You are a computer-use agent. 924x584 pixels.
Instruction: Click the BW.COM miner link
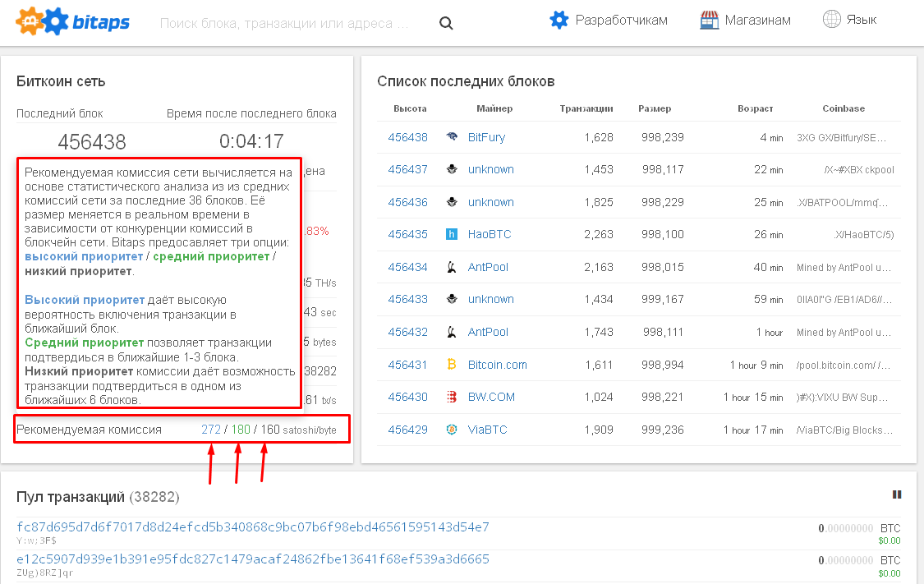pyautogui.click(x=491, y=397)
